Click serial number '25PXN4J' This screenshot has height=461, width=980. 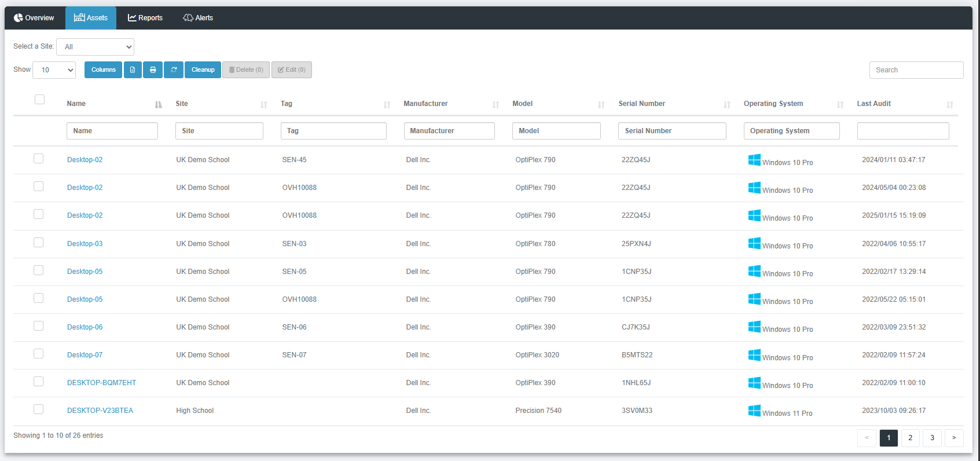636,244
